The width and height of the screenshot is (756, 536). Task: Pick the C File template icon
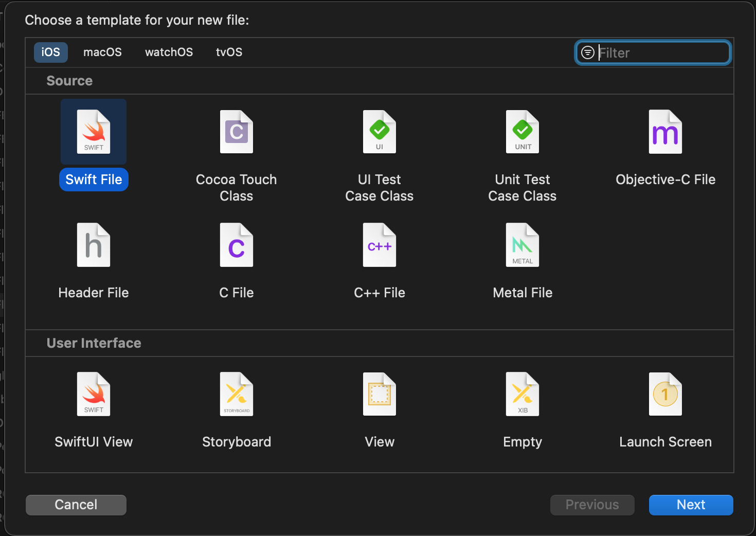pyautogui.click(x=237, y=245)
